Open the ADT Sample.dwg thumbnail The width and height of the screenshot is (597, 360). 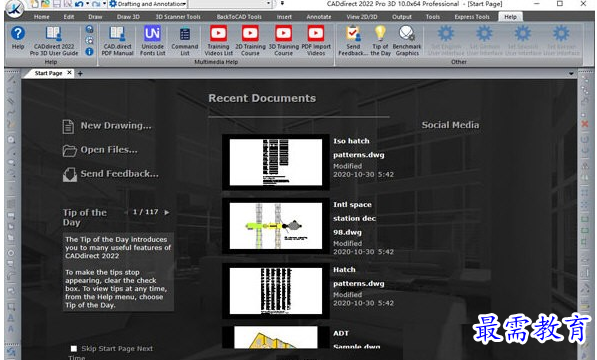(276, 337)
